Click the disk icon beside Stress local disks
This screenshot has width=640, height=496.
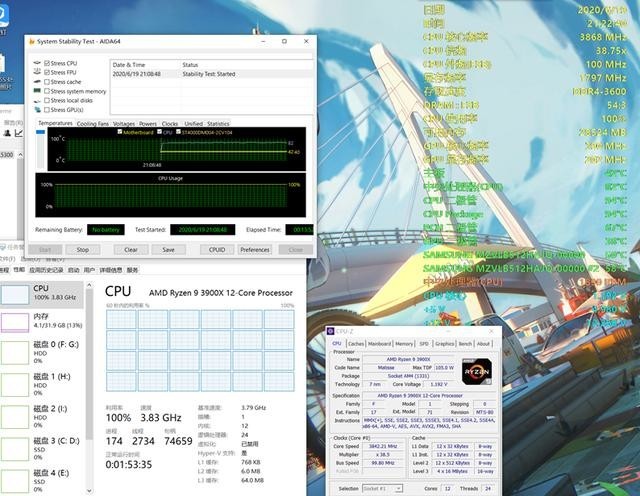pyautogui.click(x=38, y=100)
